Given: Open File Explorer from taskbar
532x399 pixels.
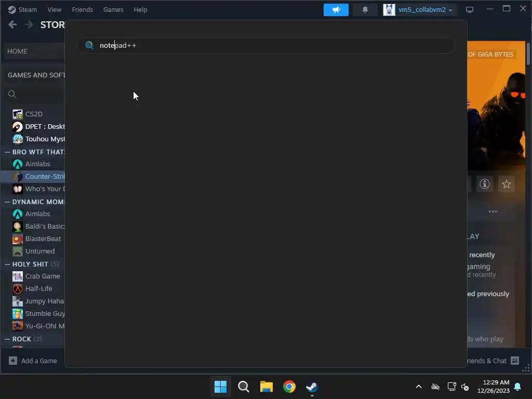Looking at the screenshot, I should pos(267,387).
